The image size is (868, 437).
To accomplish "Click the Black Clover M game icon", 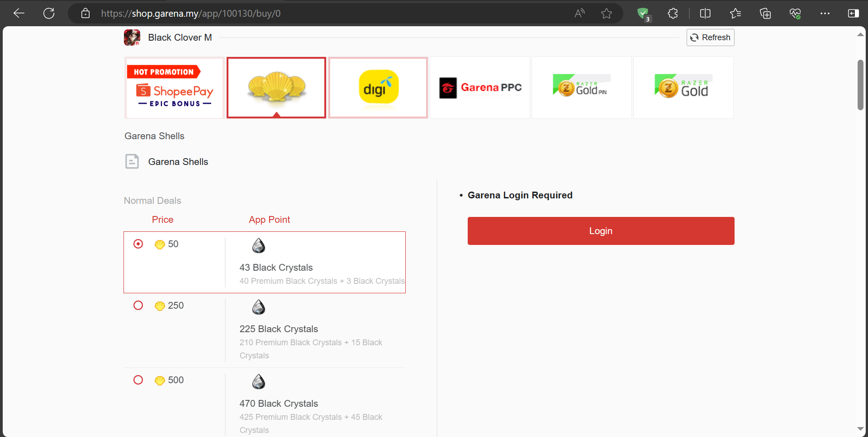I will [132, 38].
